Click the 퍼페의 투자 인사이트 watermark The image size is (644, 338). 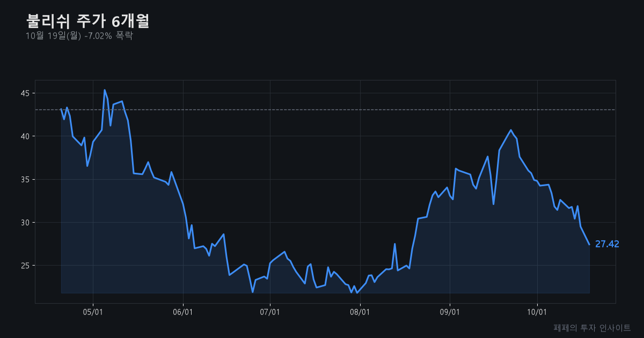(592, 327)
